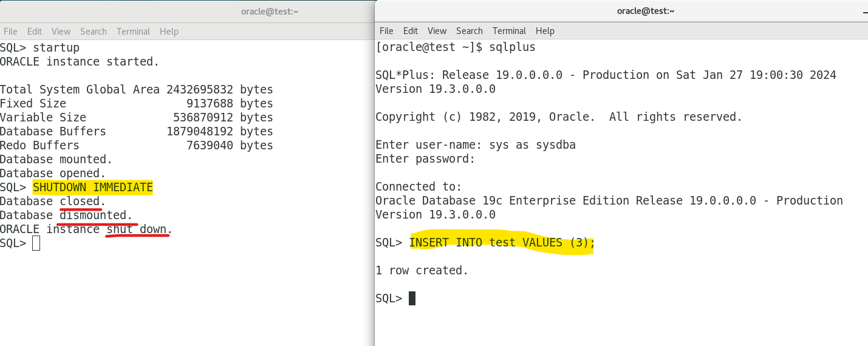Click 'ORACLE instance shut down.' line

[86, 229]
